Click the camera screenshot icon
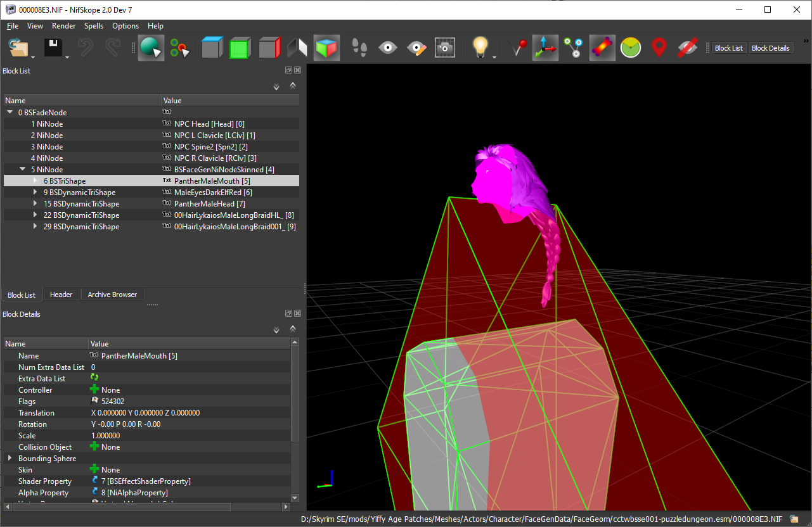Screen dimensions: 812x527 pos(444,48)
